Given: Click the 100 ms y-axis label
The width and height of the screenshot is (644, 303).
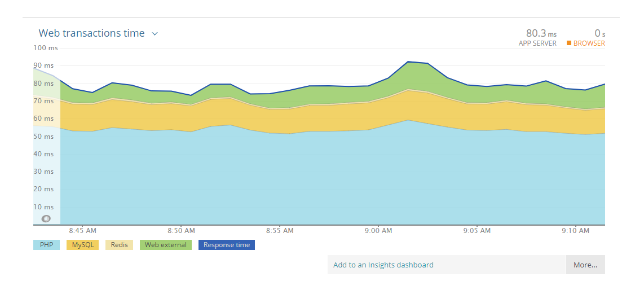Looking at the screenshot, I should (x=46, y=48).
